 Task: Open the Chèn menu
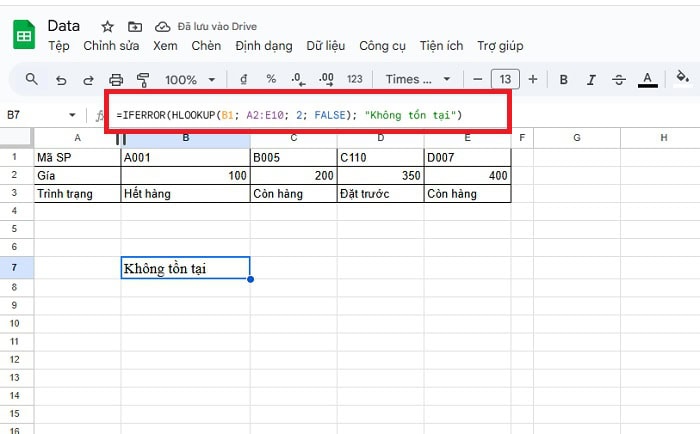[x=206, y=46]
